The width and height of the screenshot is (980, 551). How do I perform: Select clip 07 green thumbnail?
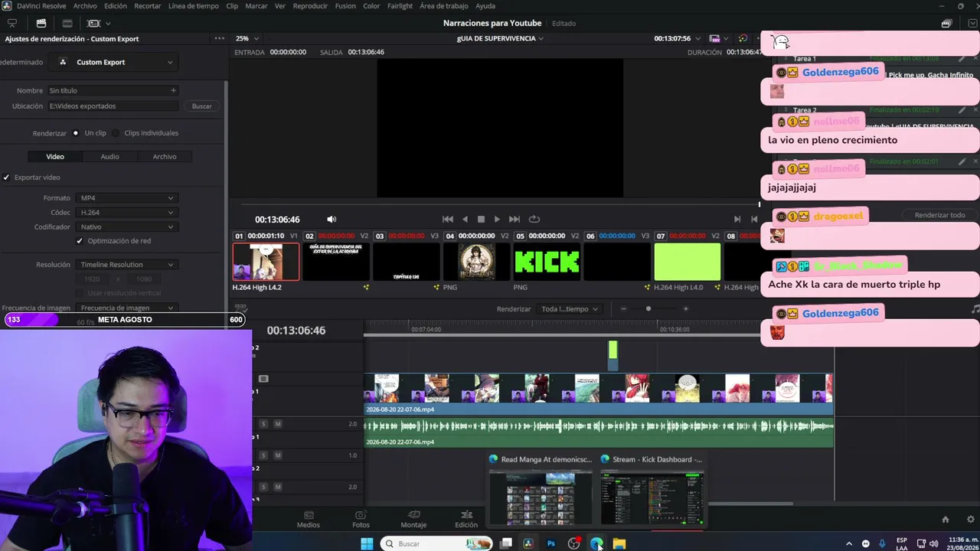point(687,262)
